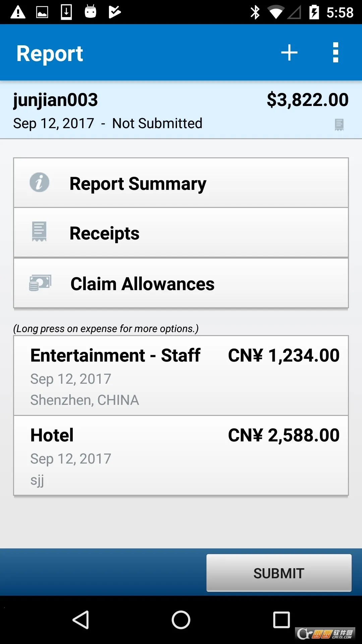Tap the Report title in app bar

(50, 53)
